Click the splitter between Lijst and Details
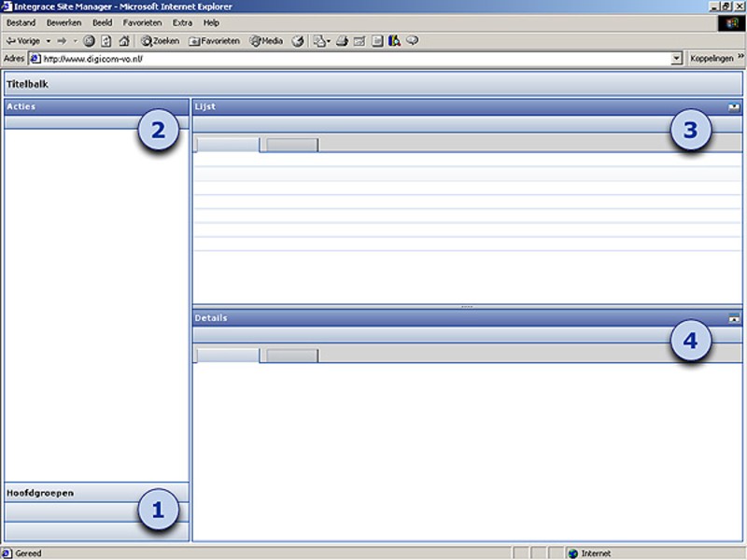This screenshot has width=747, height=560. click(x=467, y=306)
